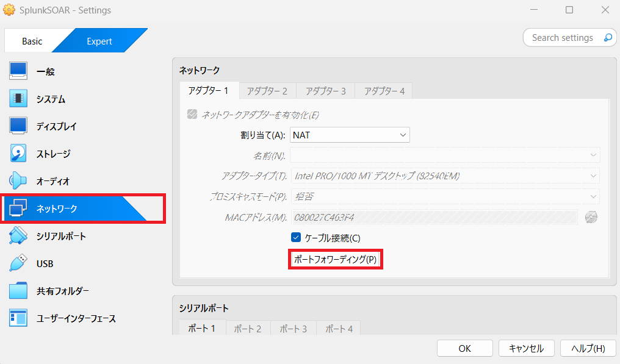
Task: Open the オーディオ speaker icon
Action: [x=19, y=181]
